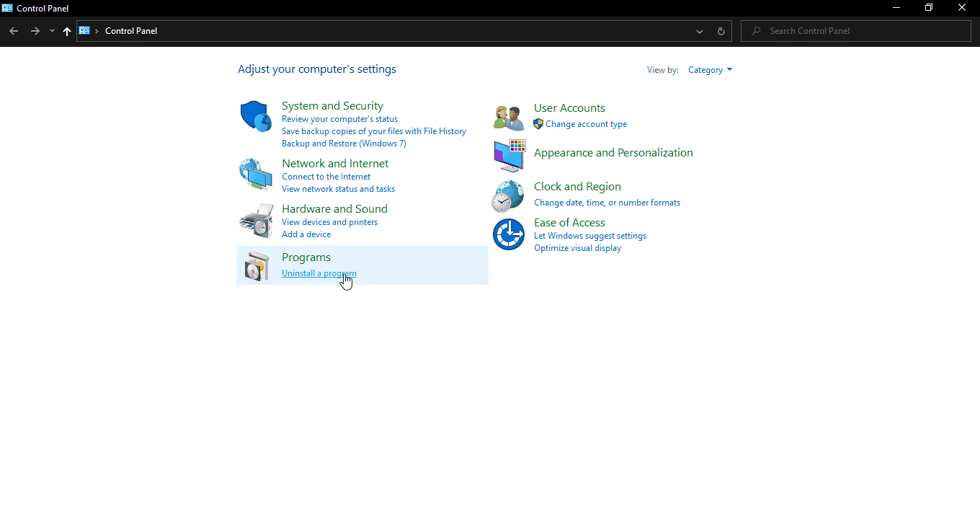Open the Programs category heading
Screen dimensions: 980x525
click(306, 257)
